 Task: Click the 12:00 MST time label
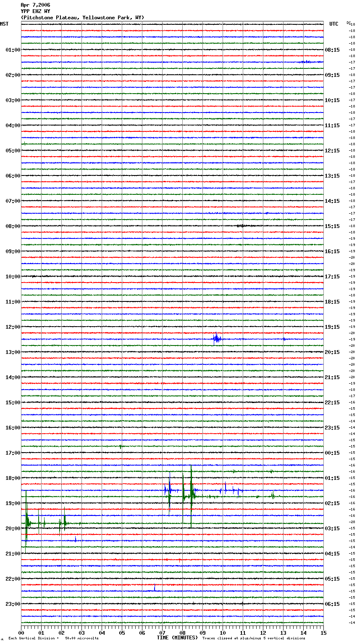(13, 327)
